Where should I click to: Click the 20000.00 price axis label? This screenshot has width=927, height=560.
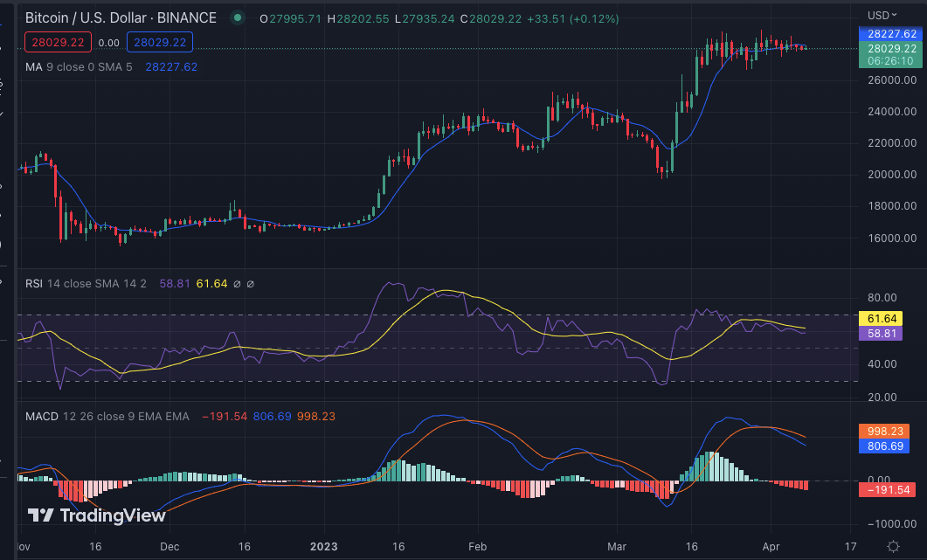pos(892,174)
